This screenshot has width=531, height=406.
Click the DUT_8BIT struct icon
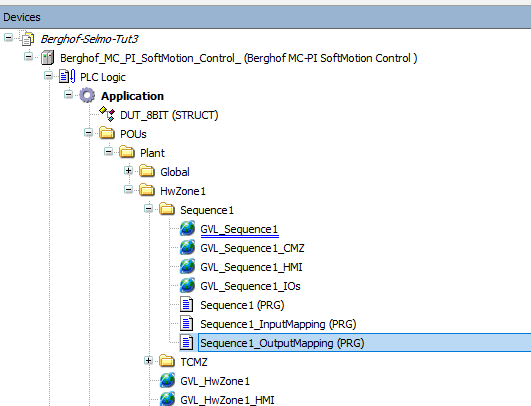[107, 114]
